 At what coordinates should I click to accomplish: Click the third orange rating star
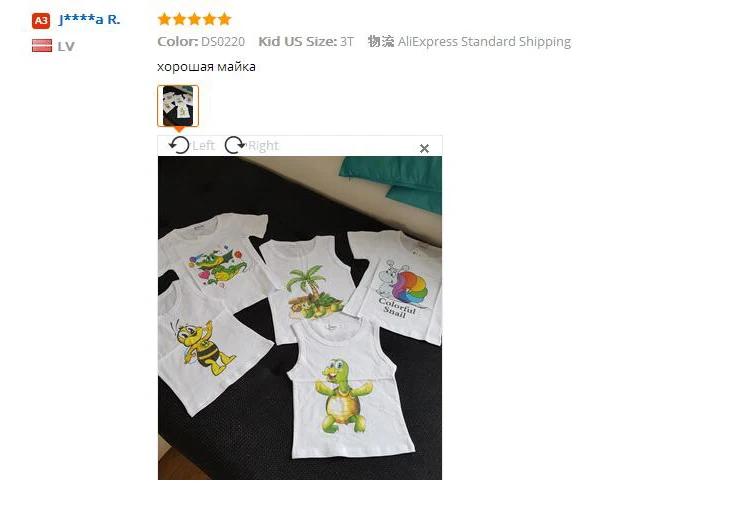pos(194,19)
